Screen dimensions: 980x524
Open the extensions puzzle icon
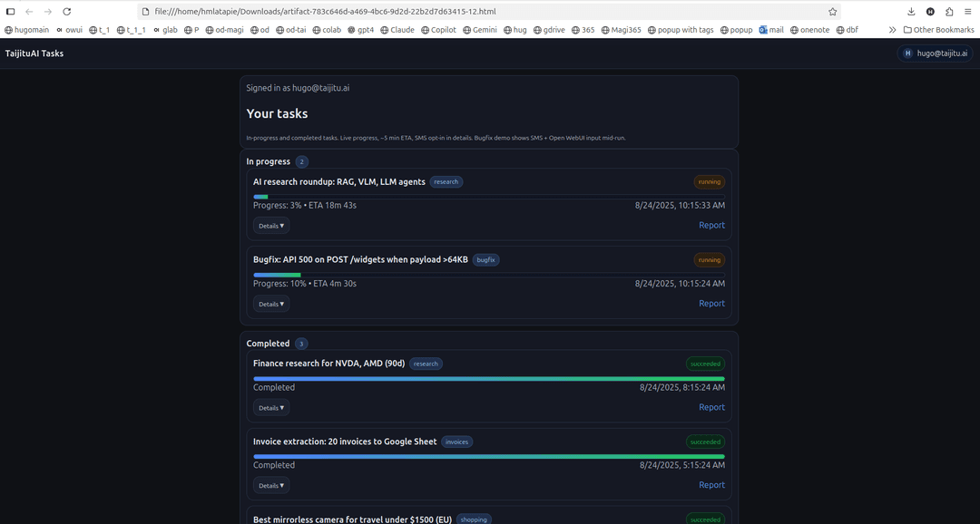tap(949, 12)
